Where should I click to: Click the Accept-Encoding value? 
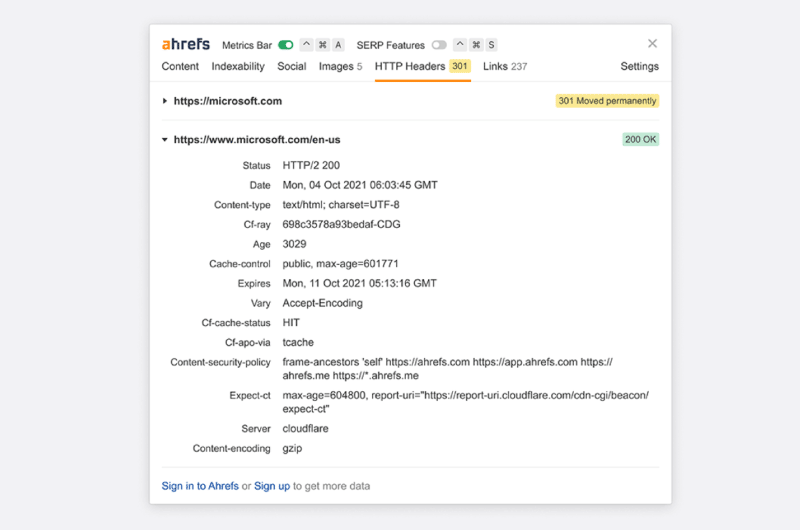point(322,303)
